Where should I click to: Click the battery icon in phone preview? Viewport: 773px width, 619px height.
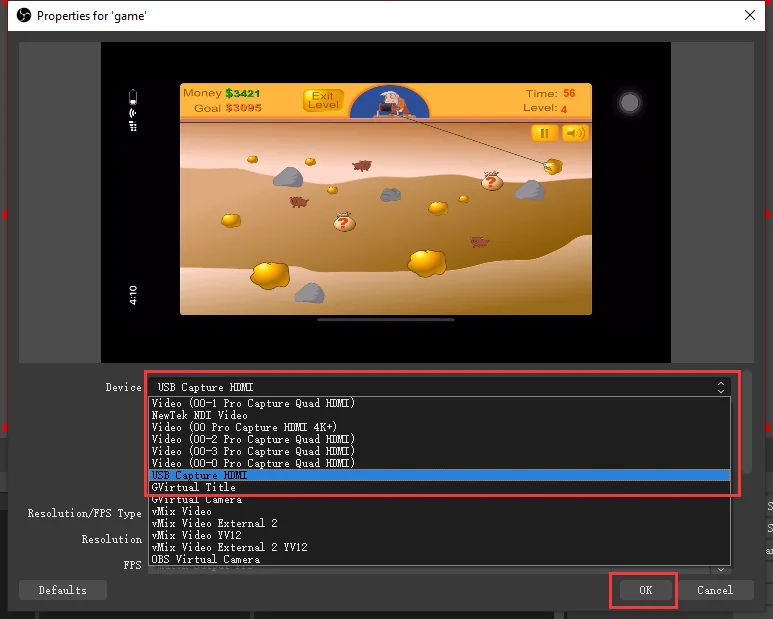pyautogui.click(x=133, y=97)
